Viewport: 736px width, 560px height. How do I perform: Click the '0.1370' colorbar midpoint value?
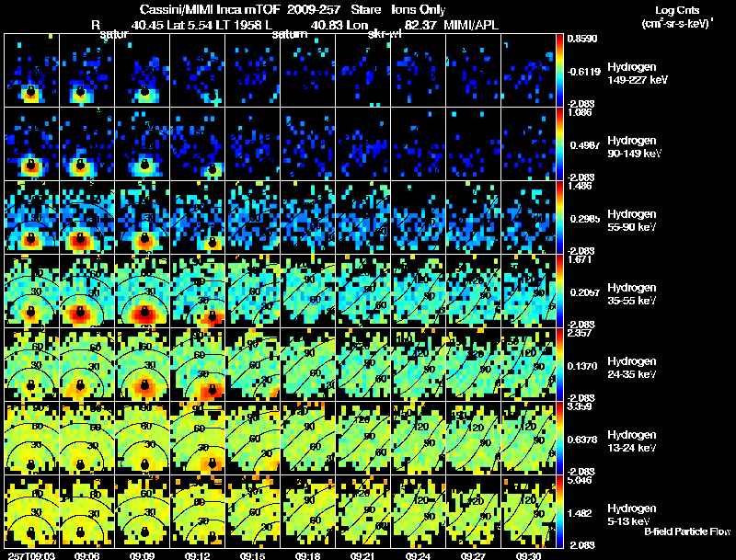point(582,366)
